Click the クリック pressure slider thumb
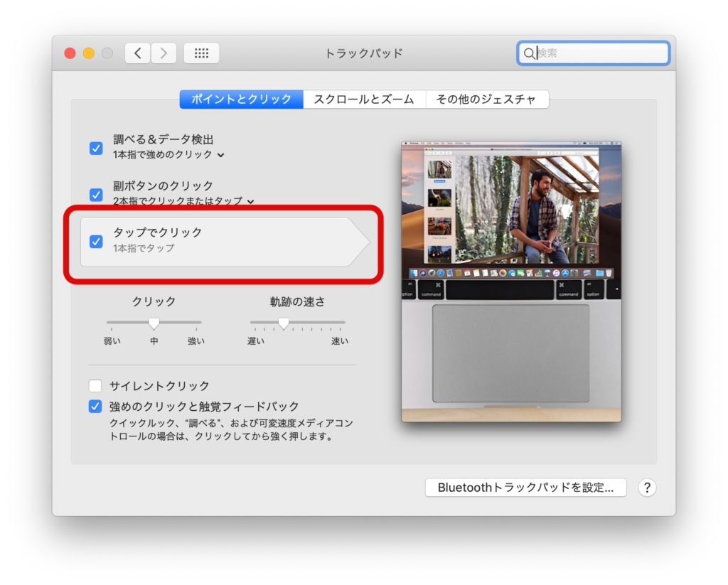 click(154, 323)
